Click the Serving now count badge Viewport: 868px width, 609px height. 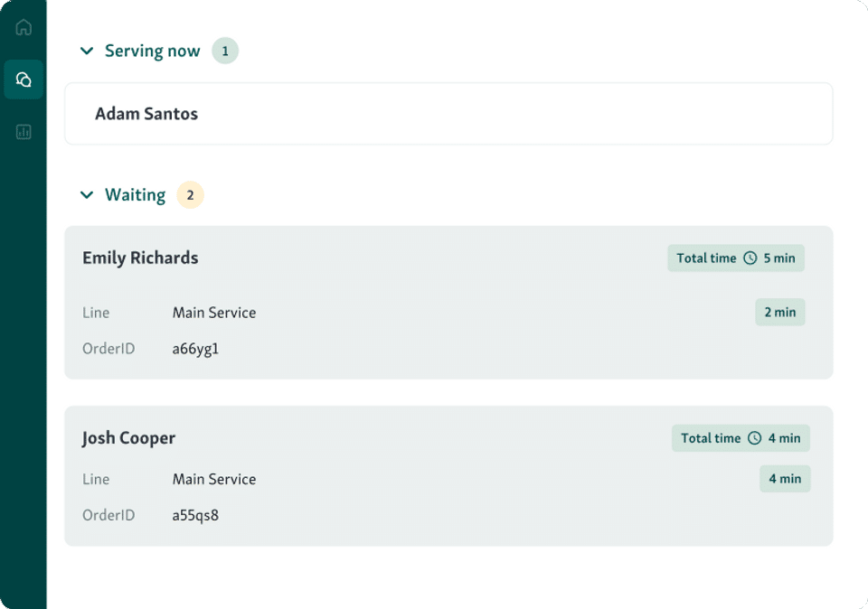[225, 51]
